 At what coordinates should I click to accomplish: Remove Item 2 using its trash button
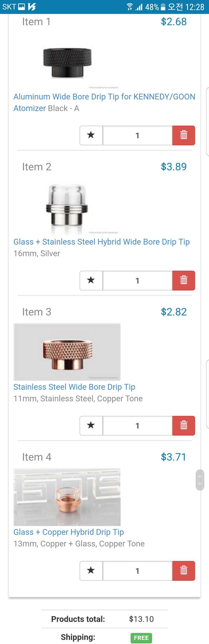[183, 280]
